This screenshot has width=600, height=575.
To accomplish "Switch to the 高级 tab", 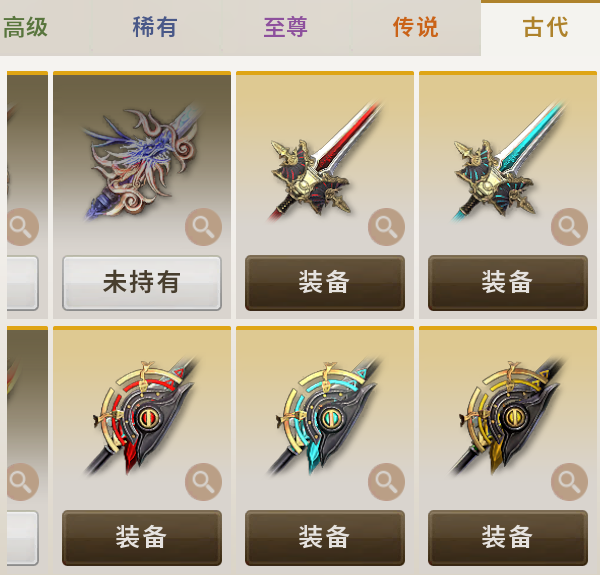I will click(x=25, y=28).
